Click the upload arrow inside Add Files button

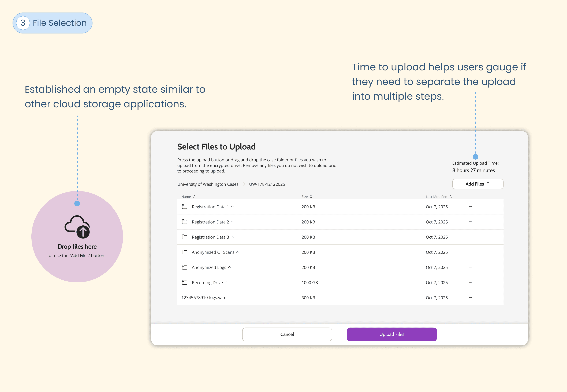(x=488, y=184)
